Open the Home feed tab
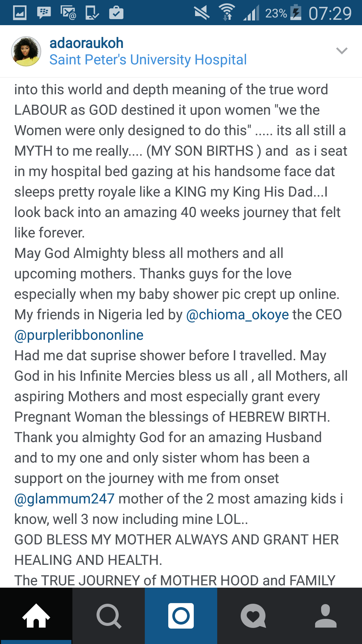 [x=36, y=615]
